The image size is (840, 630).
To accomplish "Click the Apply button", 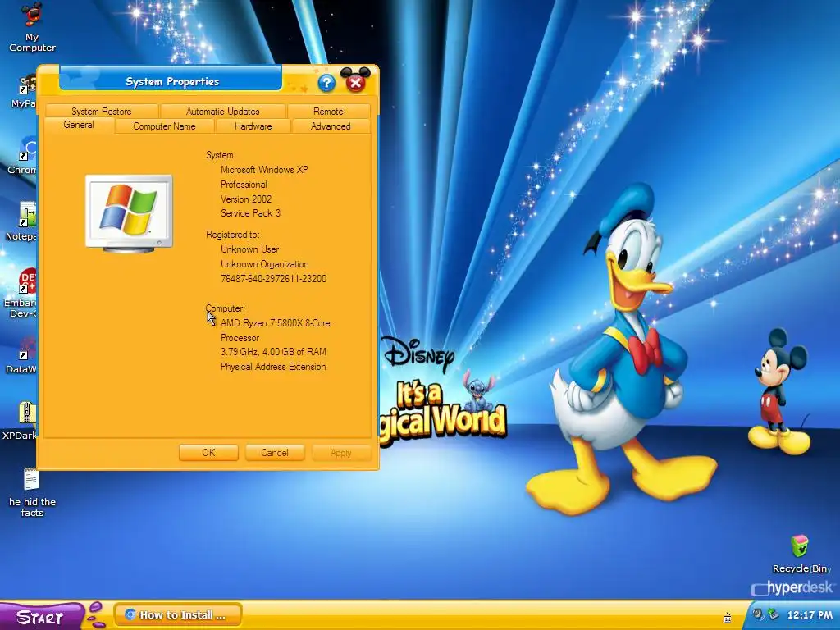I will tap(340, 453).
